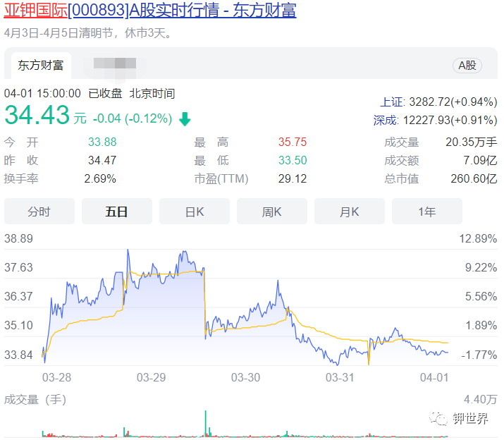Click the 5.56% percentage axis label
This screenshot has height=440, width=504.
tap(481, 296)
